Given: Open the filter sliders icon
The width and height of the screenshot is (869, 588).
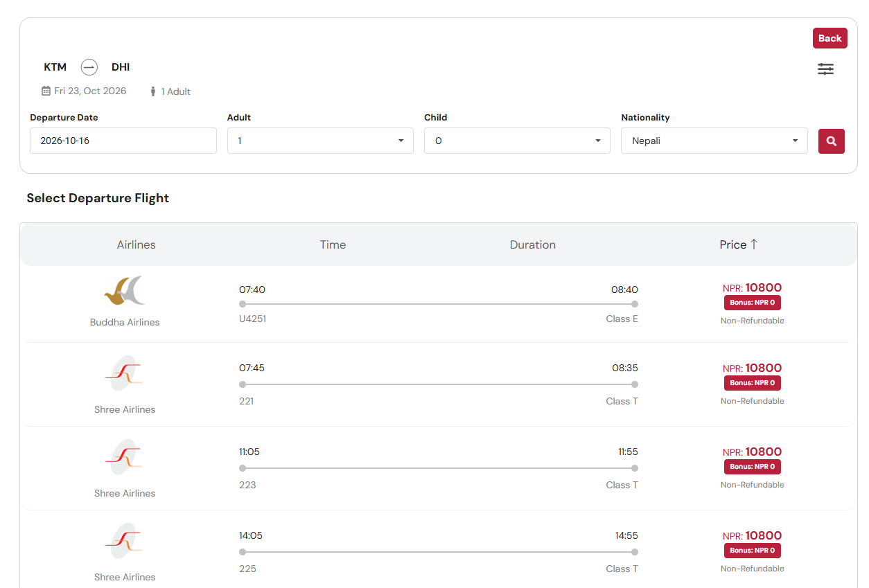Looking at the screenshot, I should pos(825,69).
